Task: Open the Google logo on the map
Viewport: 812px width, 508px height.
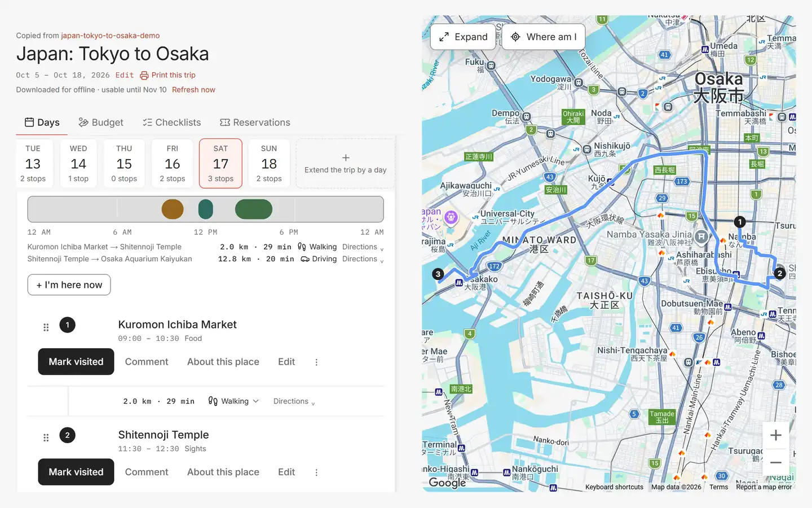Action: 447,482
